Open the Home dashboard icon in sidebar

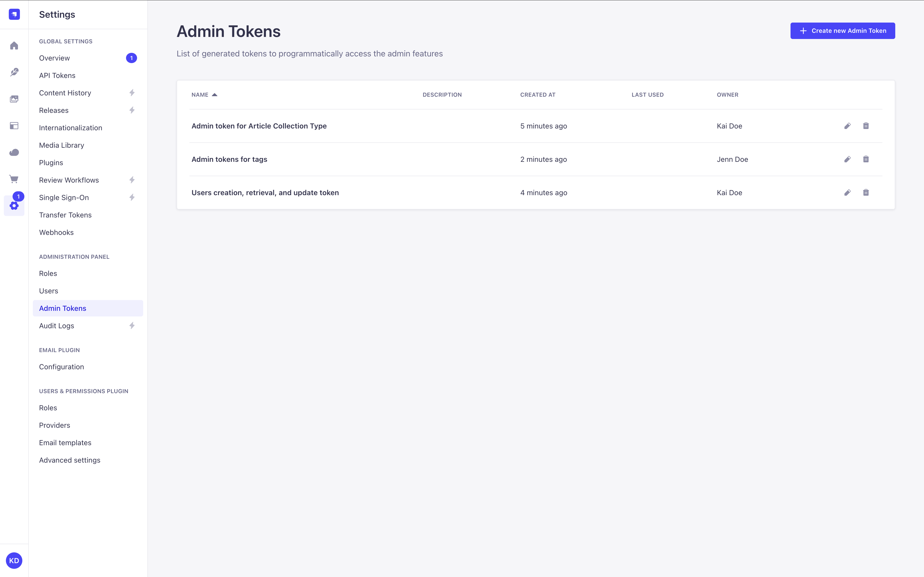pyautogui.click(x=14, y=45)
